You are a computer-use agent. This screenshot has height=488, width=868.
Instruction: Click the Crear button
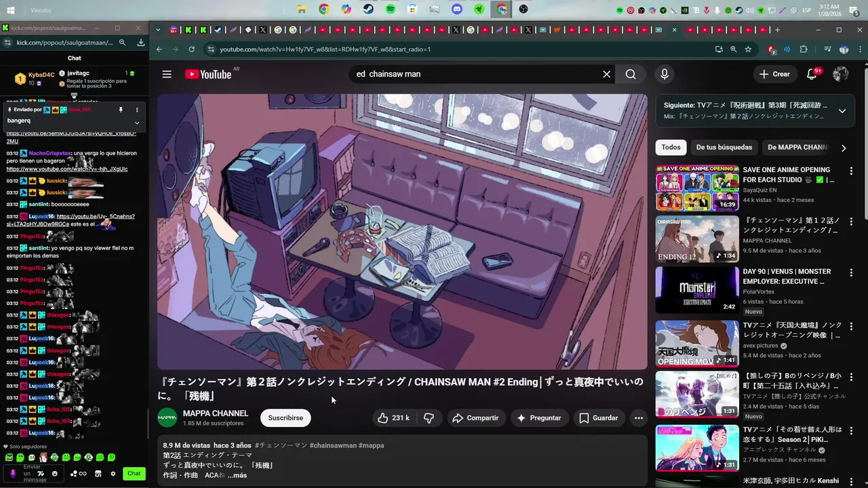[774, 74]
